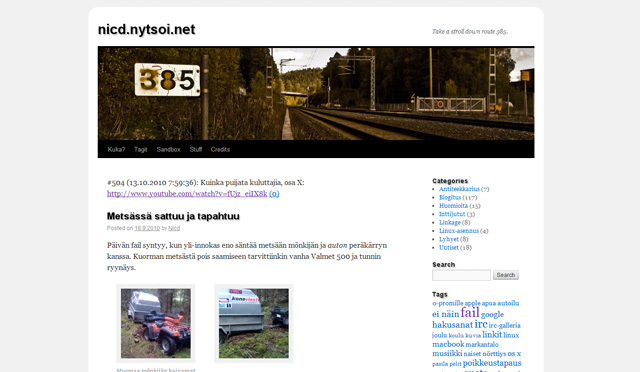Screen dimensions: 640x372
Task: Select the irc-galleria tag
Action: (x=504, y=325)
